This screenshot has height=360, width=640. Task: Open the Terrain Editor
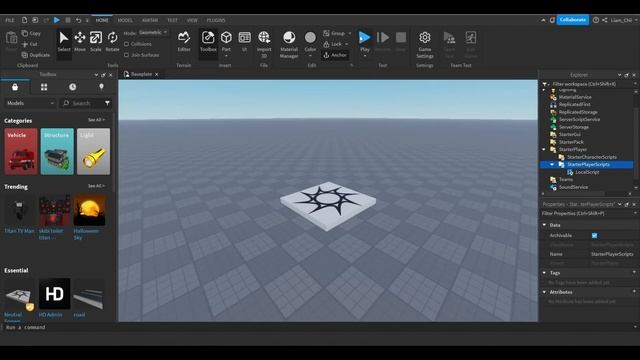click(x=184, y=41)
